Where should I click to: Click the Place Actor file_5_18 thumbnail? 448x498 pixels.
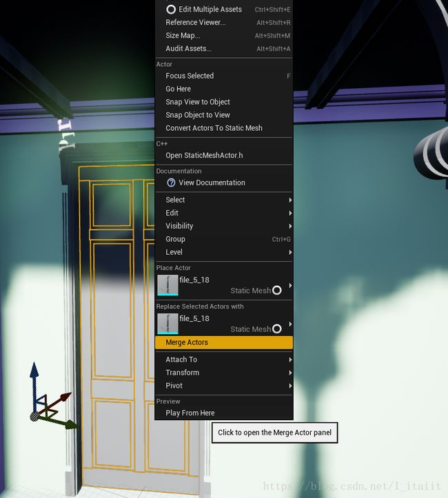pyautogui.click(x=167, y=285)
